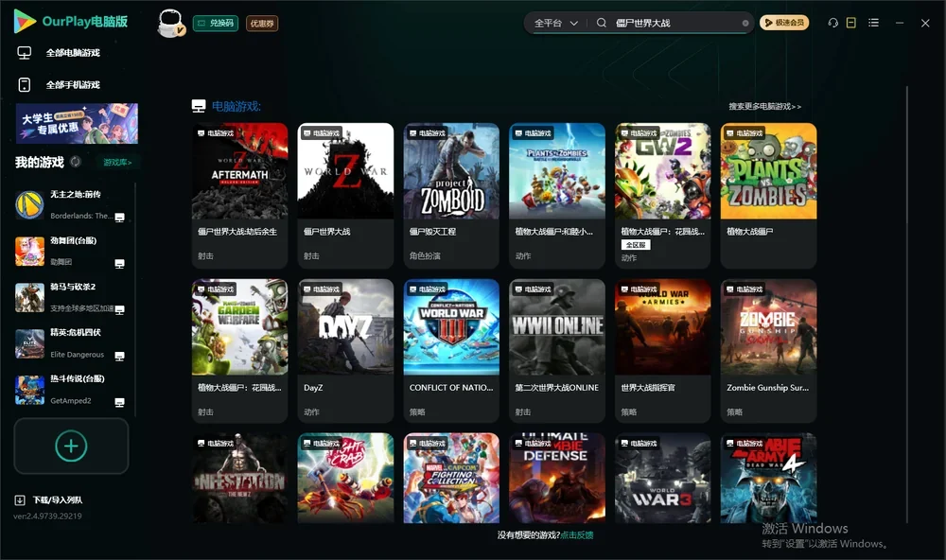Viewport: 946px width, 560px height.
Task: Click PC badge beside GetAmped2 entry
Action: click(119, 403)
